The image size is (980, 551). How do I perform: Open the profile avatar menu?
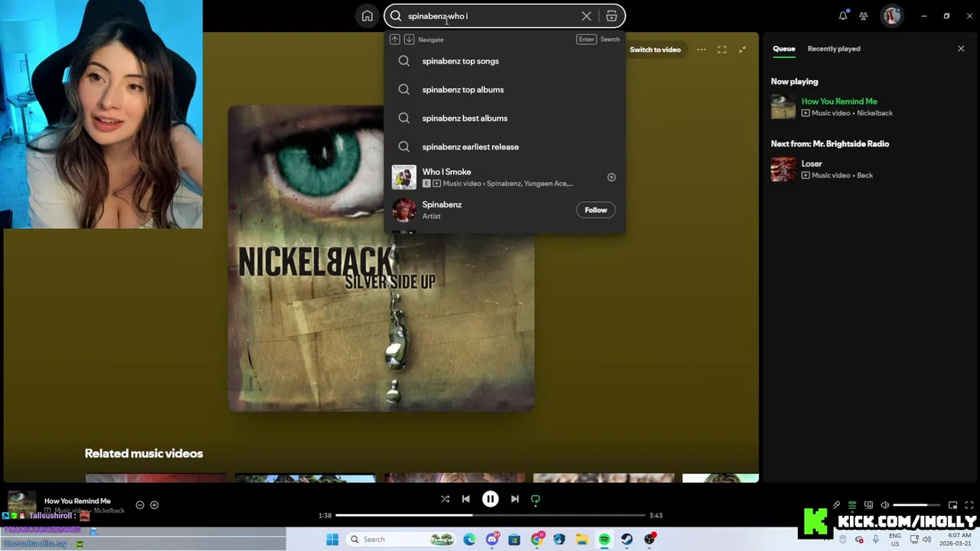(891, 16)
